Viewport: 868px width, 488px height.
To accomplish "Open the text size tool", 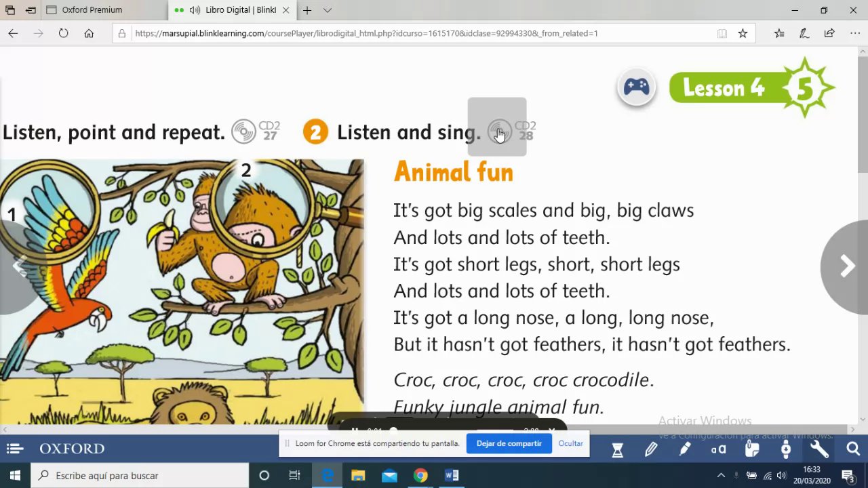I will 718,449.
